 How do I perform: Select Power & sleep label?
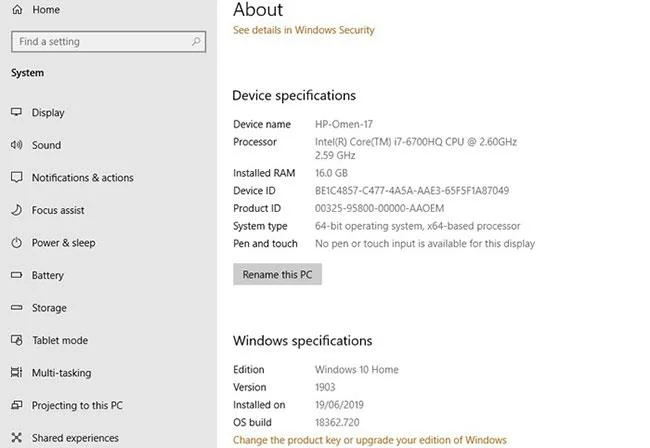click(63, 243)
